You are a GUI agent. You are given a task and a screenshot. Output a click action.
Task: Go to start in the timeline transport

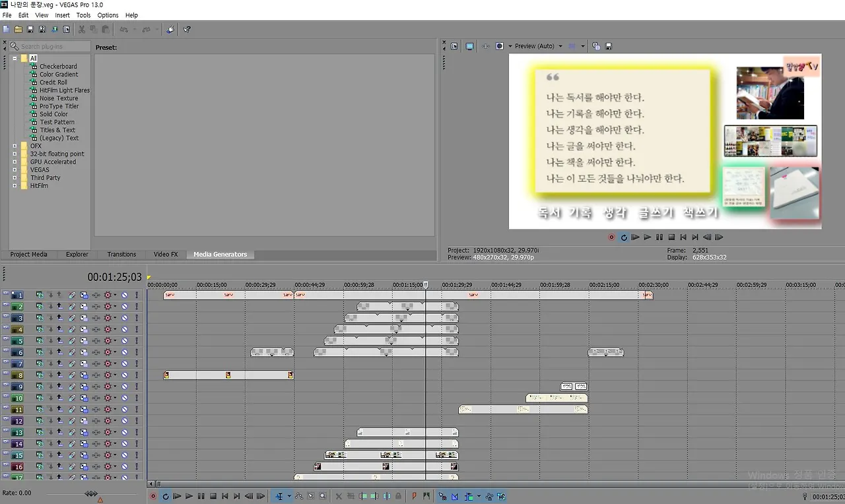[x=225, y=496]
